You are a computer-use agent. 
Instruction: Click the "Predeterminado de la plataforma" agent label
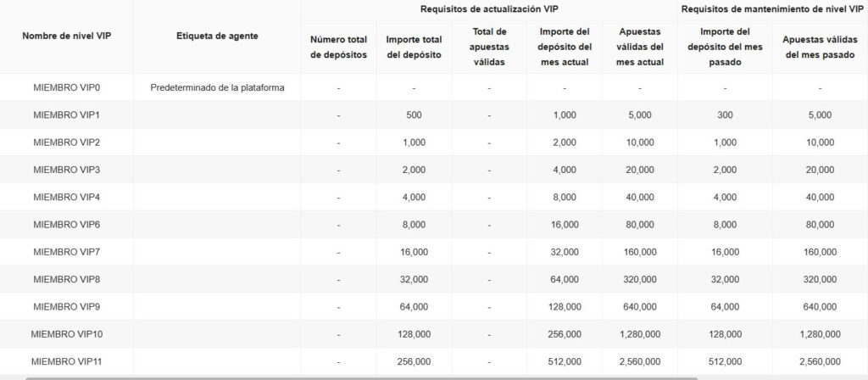click(x=217, y=87)
